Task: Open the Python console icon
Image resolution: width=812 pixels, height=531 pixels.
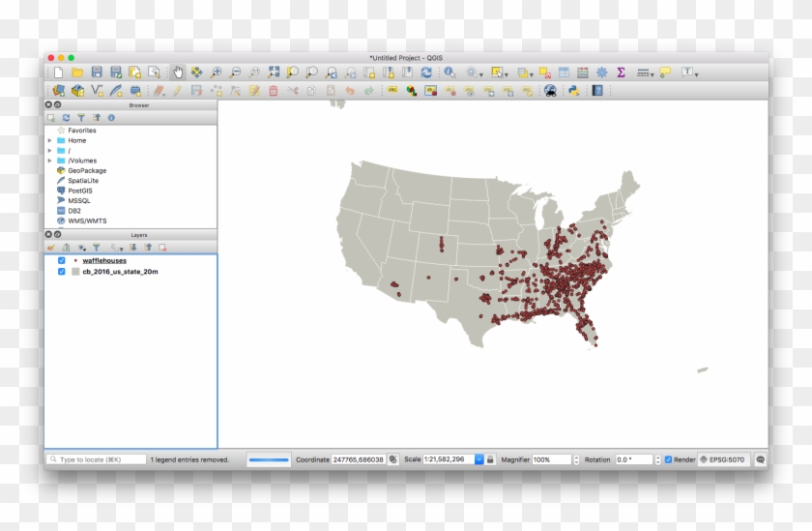Action: [x=574, y=91]
